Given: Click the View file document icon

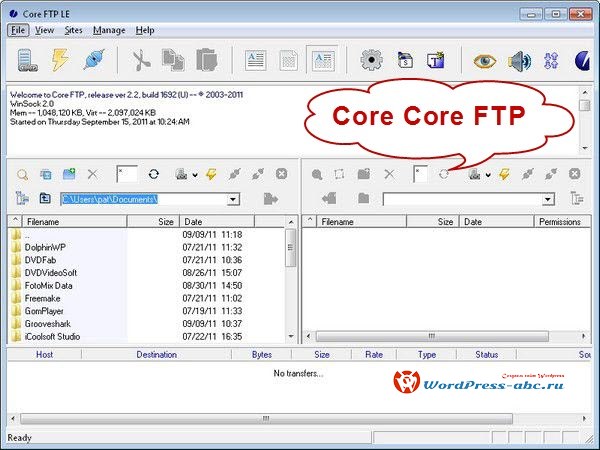Looking at the screenshot, I should [255, 60].
